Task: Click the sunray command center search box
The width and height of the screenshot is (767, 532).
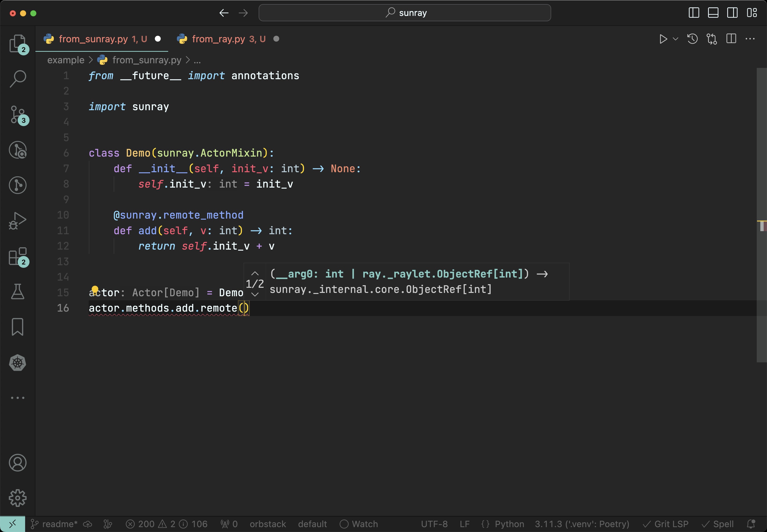Action: (x=405, y=13)
